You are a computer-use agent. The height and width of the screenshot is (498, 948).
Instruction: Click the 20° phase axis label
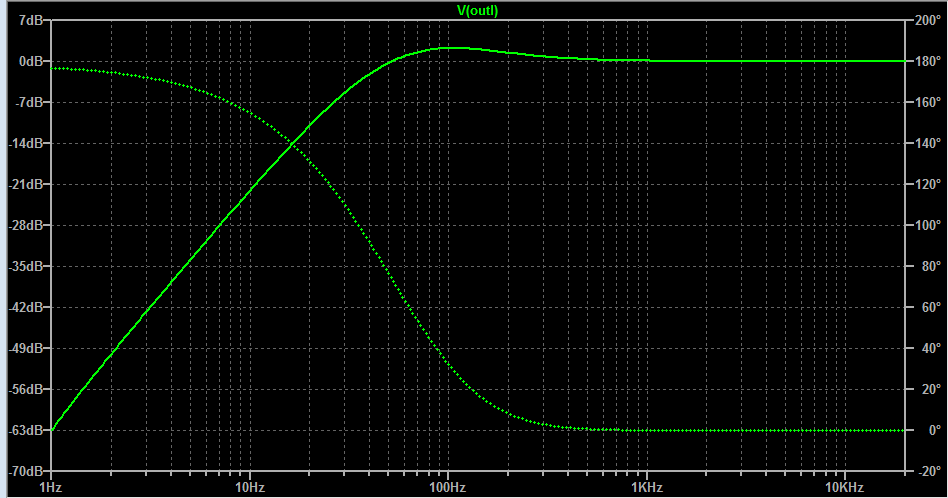(x=931, y=390)
